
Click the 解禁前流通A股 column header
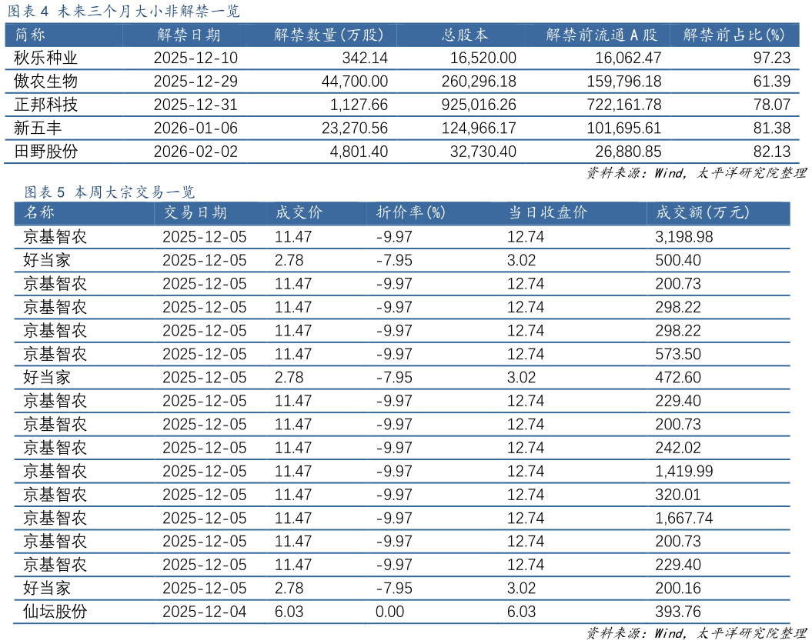point(601,35)
